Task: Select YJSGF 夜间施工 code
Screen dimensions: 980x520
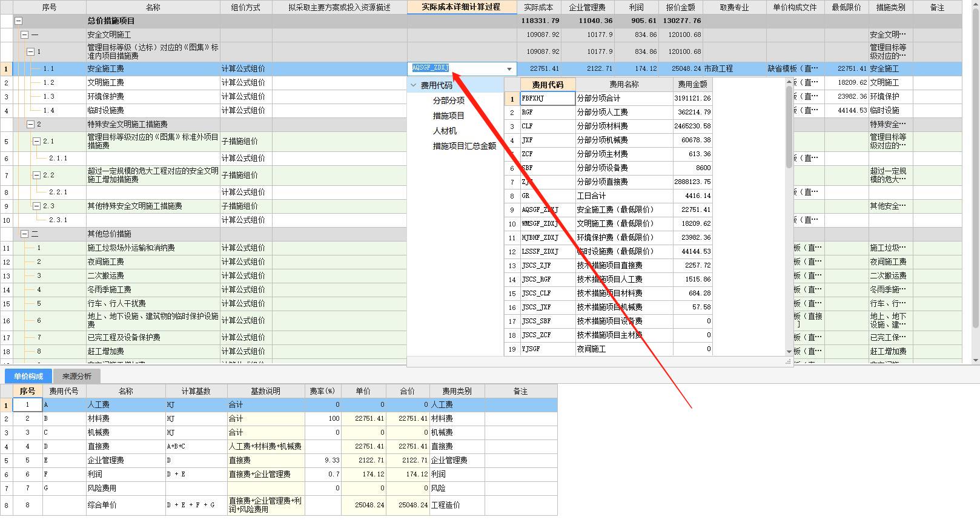Action: (x=548, y=349)
